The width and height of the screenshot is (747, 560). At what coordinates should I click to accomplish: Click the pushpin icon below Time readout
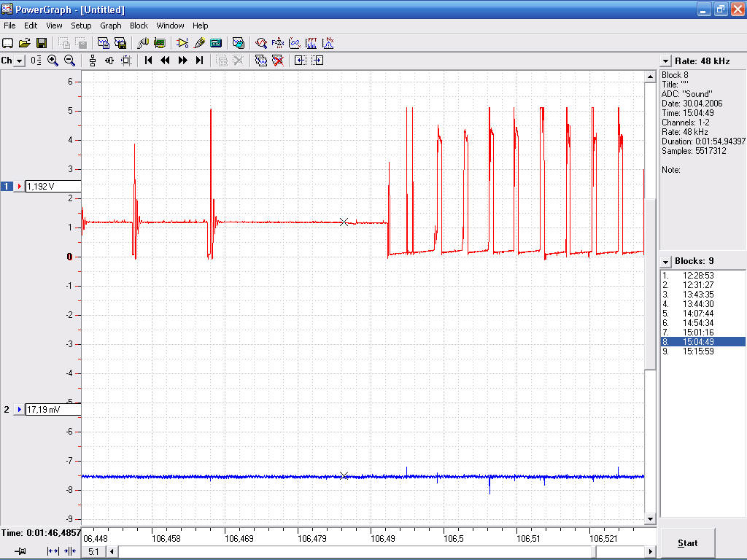tap(20, 551)
